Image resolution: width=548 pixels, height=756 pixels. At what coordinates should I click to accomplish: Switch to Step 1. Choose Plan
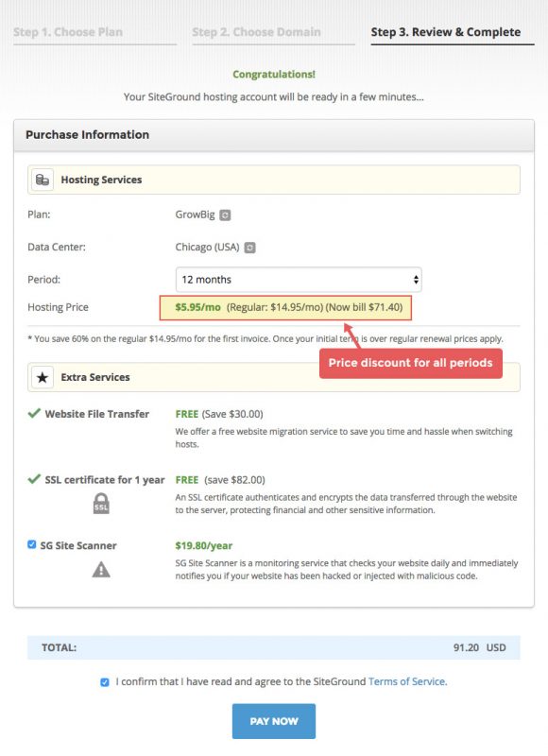pos(66,32)
